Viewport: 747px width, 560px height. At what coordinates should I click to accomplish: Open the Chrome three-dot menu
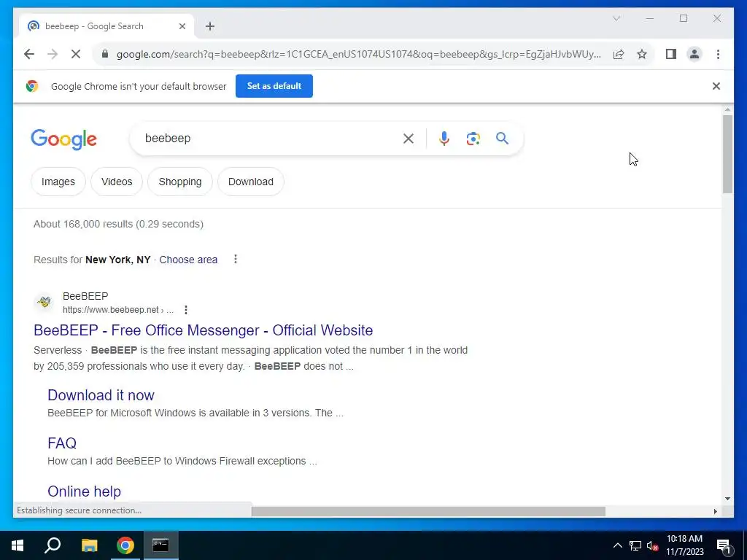[718, 54]
